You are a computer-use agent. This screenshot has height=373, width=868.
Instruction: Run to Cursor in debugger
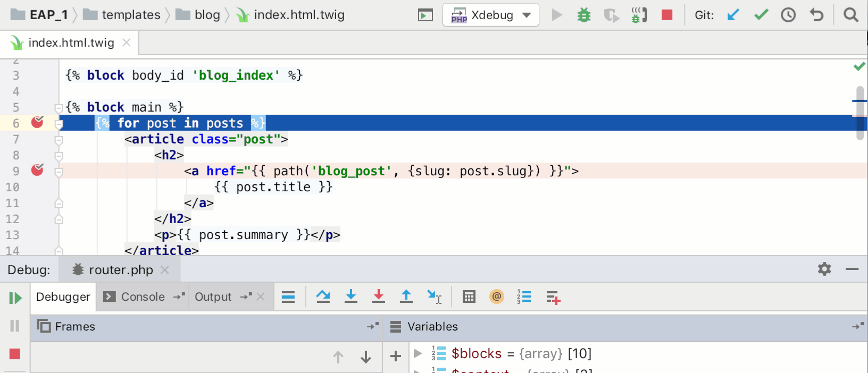[434, 296]
